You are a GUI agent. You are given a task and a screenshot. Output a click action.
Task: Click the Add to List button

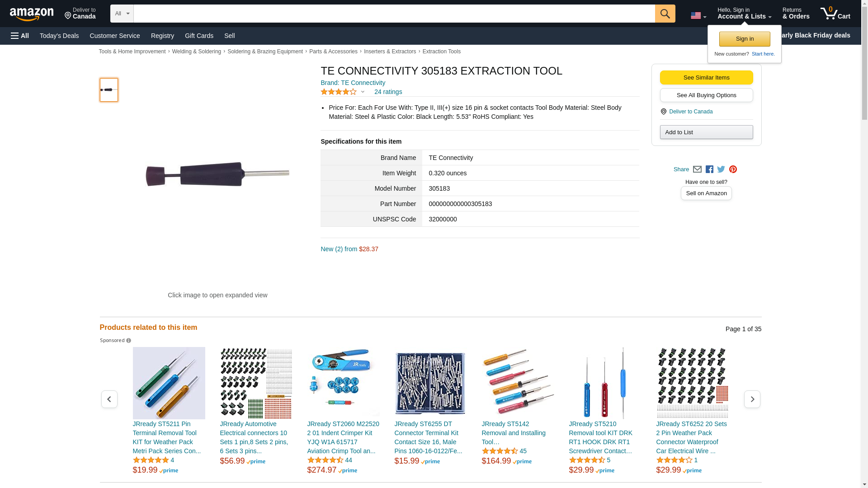pyautogui.click(x=706, y=132)
